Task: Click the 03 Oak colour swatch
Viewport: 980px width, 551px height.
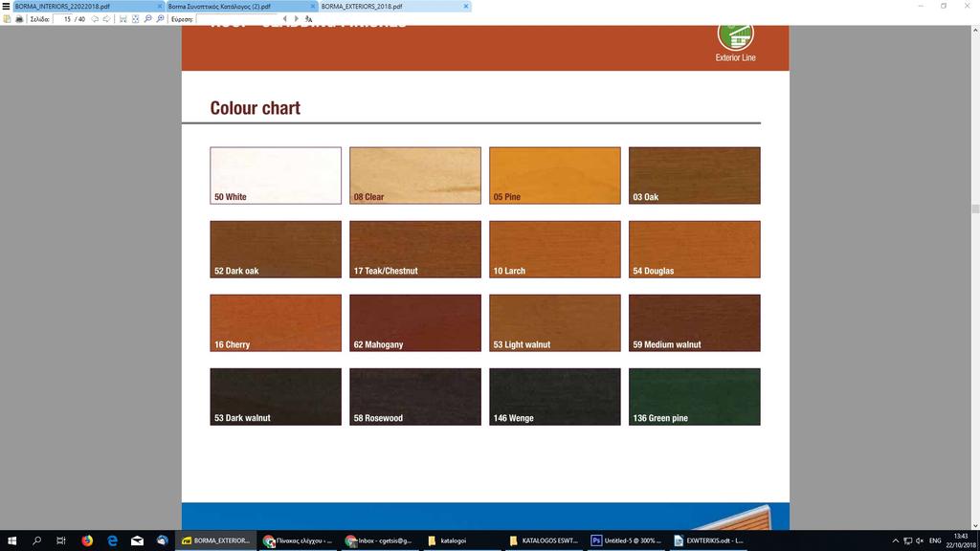Action: [695, 176]
